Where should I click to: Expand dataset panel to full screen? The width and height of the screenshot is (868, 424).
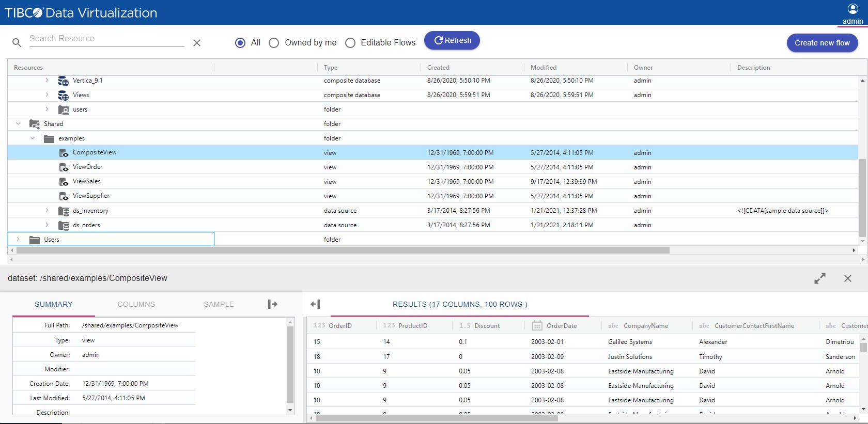[820, 278]
